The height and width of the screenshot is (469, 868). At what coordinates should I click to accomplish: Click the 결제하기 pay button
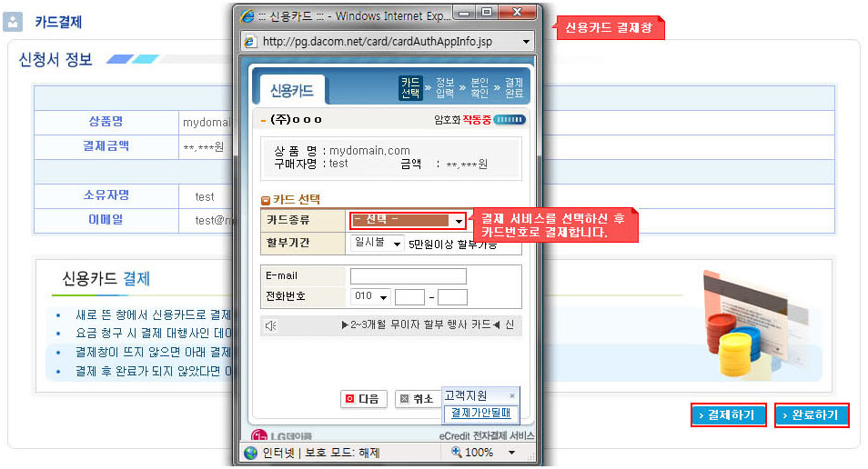[x=728, y=415]
